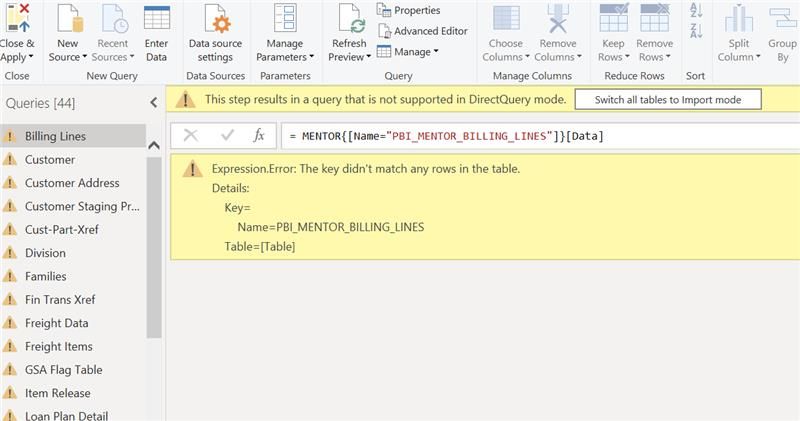This screenshot has width=800, height=421.
Task: Expand the Remove Columns dropdown arrow
Action: (x=579, y=57)
